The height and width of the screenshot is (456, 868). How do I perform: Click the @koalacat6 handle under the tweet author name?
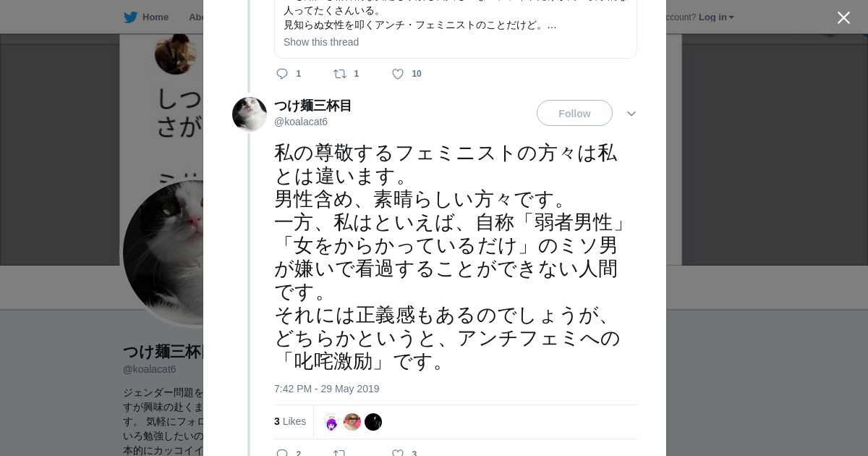(x=301, y=122)
